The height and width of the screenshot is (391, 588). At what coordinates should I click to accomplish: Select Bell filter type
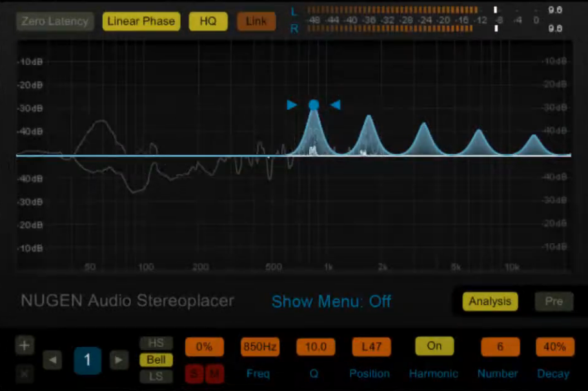click(x=156, y=360)
